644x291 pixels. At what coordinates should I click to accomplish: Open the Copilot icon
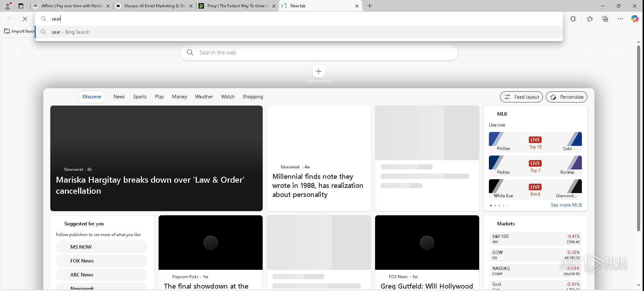click(635, 19)
